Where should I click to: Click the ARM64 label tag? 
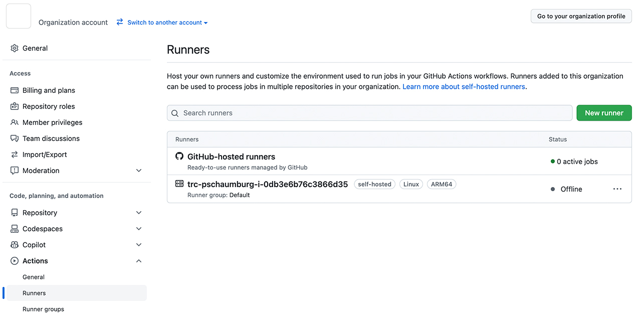point(442,184)
